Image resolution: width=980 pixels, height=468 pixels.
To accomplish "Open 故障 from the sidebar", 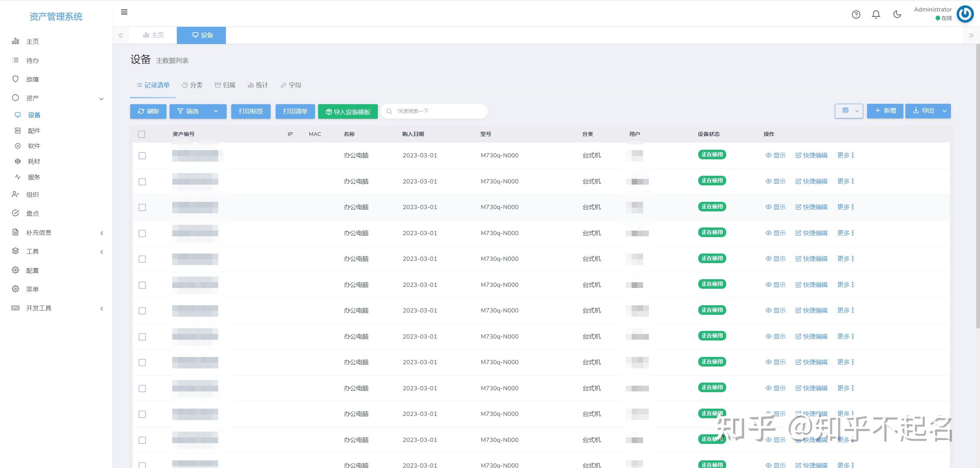I will 33,79.
